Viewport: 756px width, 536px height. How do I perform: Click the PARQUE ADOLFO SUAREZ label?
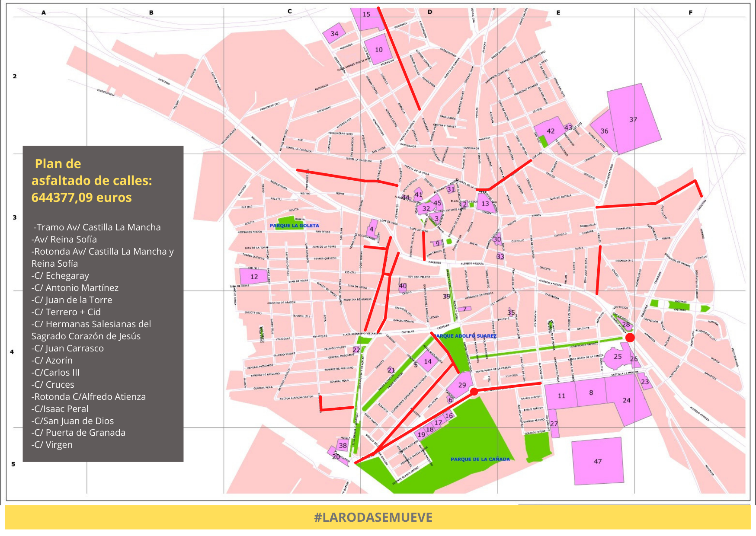pyautogui.click(x=465, y=336)
